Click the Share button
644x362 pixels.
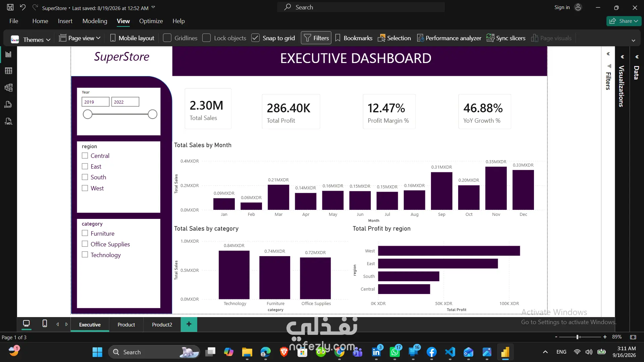click(624, 21)
